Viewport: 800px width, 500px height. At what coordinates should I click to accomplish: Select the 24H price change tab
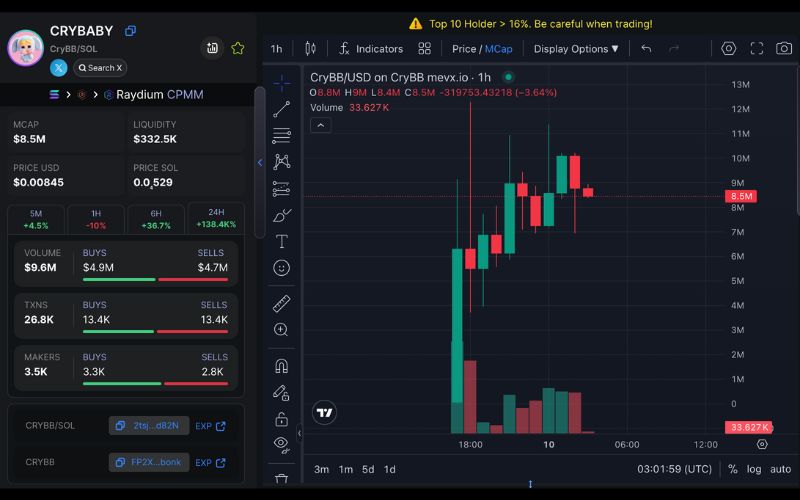pyautogui.click(x=216, y=218)
